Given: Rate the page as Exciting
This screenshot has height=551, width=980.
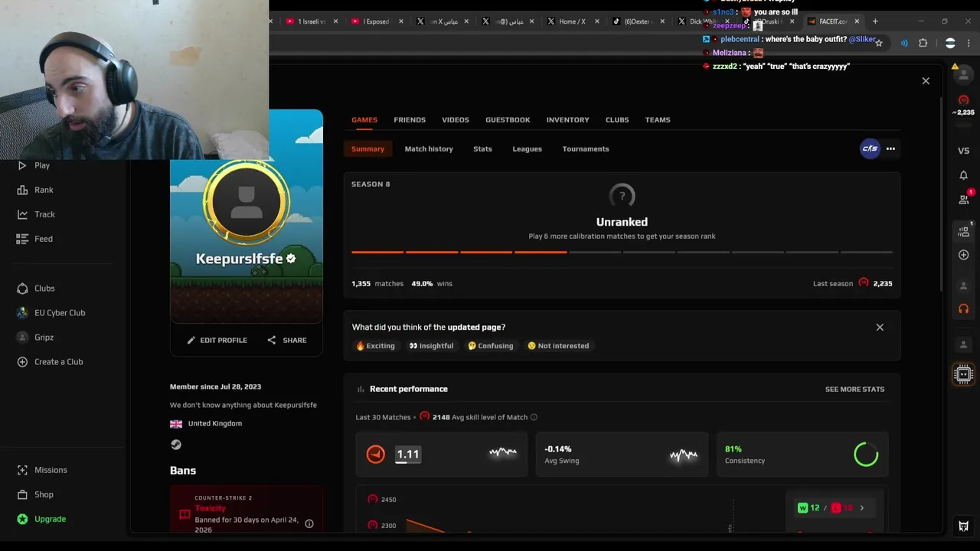Looking at the screenshot, I should [375, 346].
